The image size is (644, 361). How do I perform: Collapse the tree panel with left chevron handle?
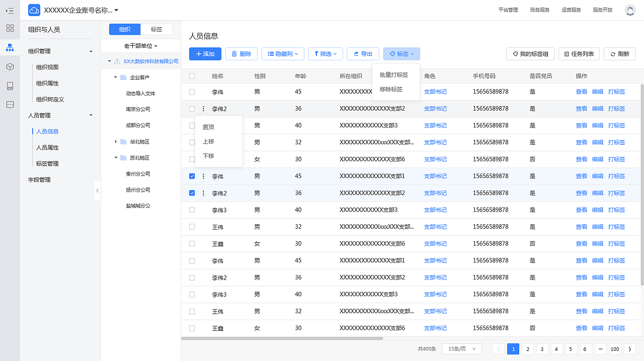[x=97, y=191]
